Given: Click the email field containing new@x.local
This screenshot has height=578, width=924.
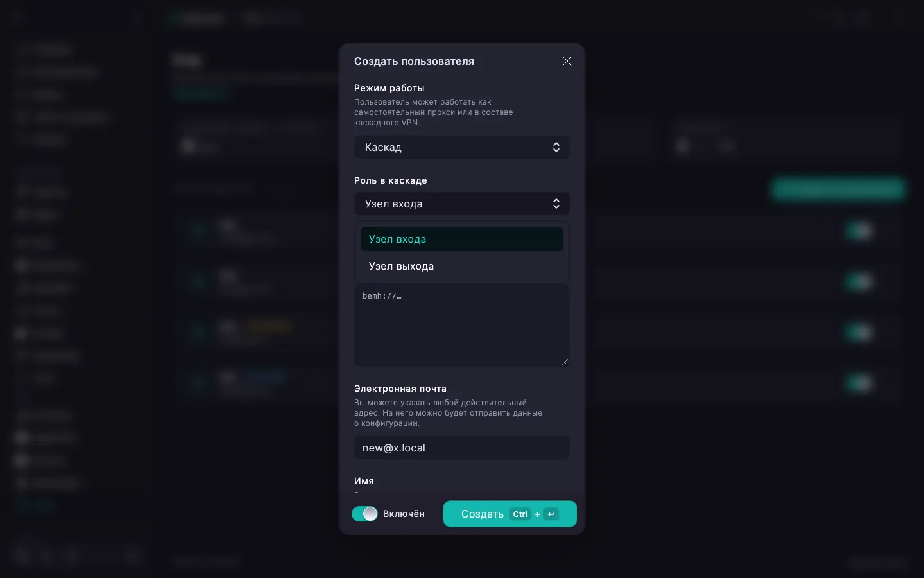Looking at the screenshot, I should (x=462, y=448).
